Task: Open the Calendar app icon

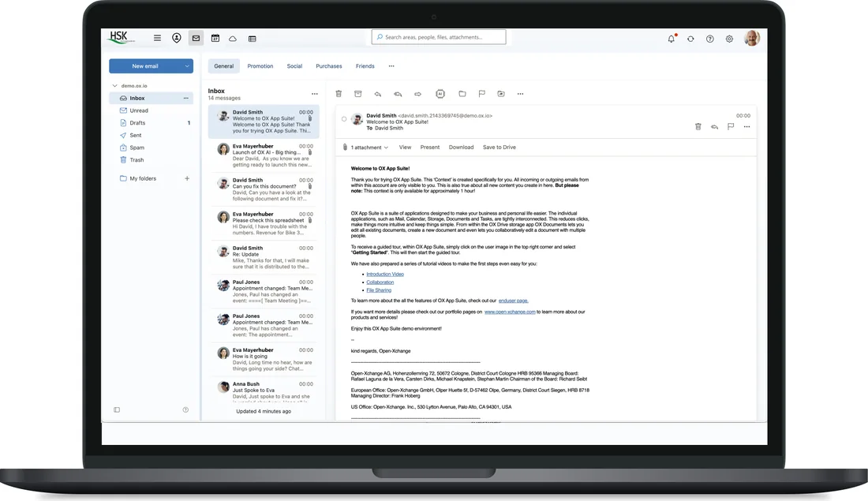Action: pos(215,38)
